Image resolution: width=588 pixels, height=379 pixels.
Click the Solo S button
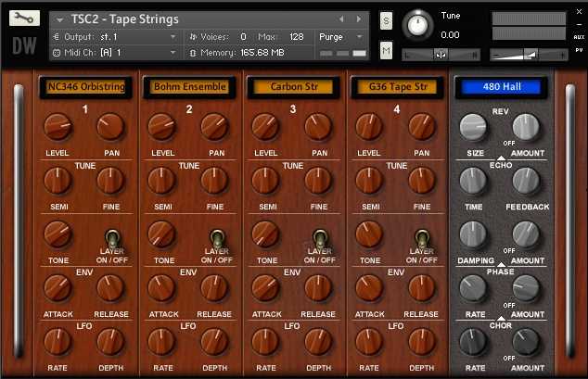point(386,21)
